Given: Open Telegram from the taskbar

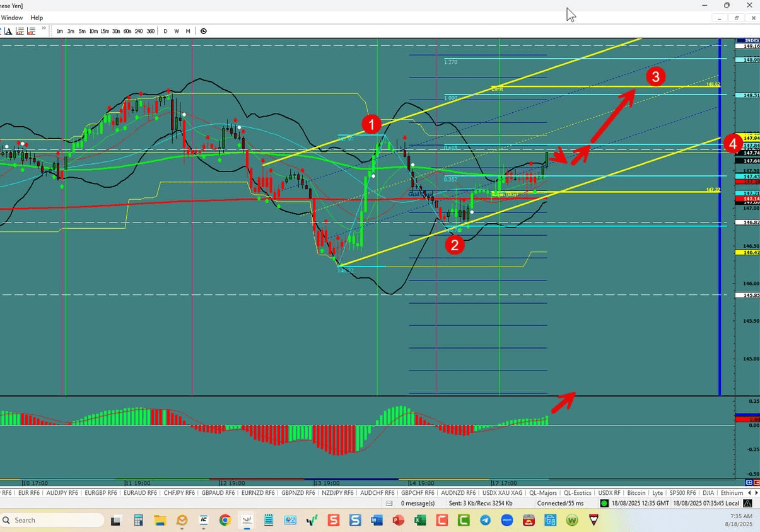Looking at the screenshot, I should click(x=484, y=520).
